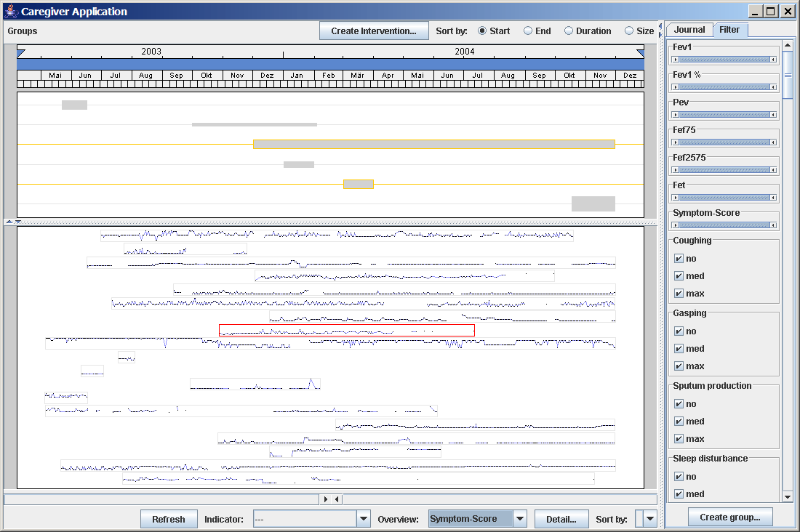Click the Java icon in the title bar

(x=11, y=11)
